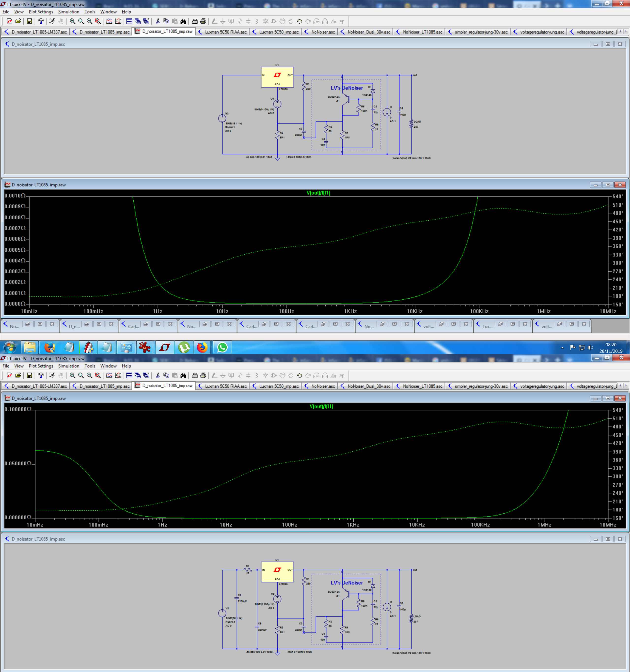Switch to NoNoiser.asc tab in upper window
Screen dimensions: 630x672
tap(320, 32)
